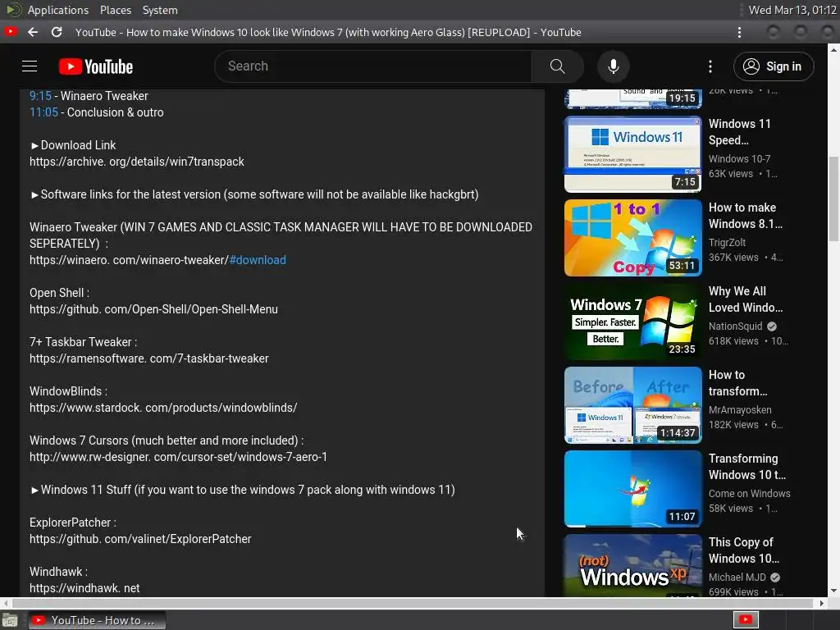Open the YouTube hamburger guide menu
Image resolution: width=840 pixels, height=630 pixels.
tap(30, 66)
